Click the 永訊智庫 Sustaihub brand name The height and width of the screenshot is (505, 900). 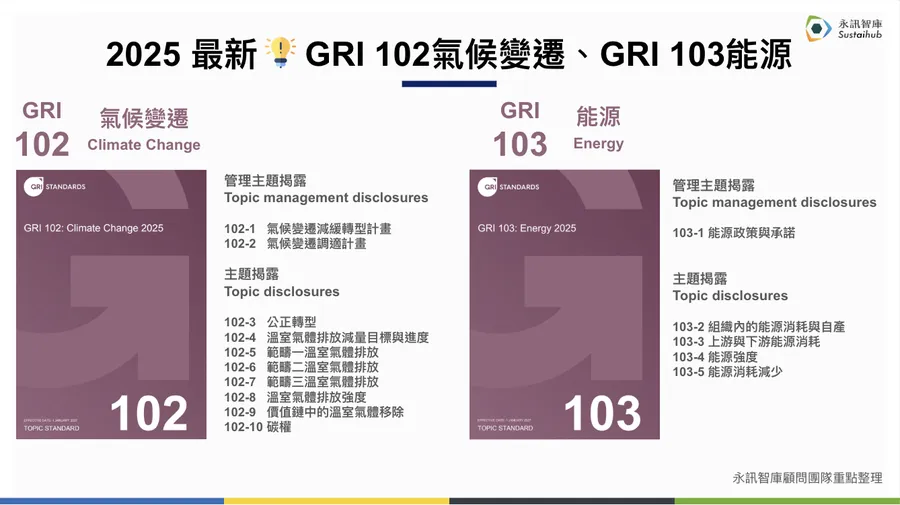tap(860, 29)
